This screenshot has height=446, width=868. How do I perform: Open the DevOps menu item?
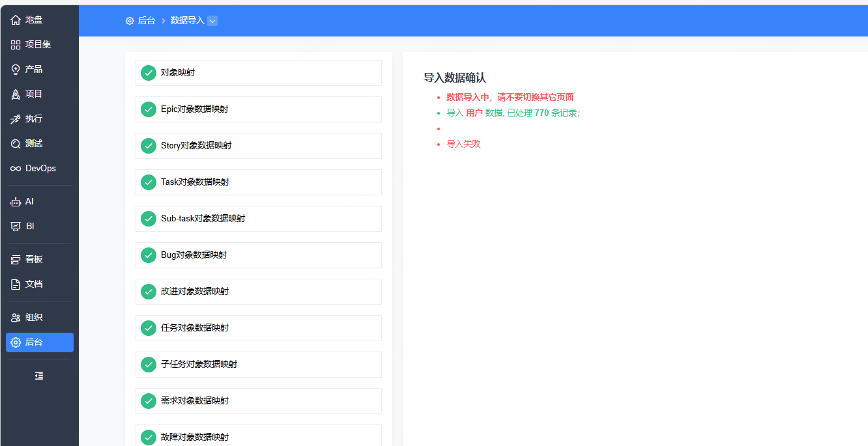tap(40, 169)
